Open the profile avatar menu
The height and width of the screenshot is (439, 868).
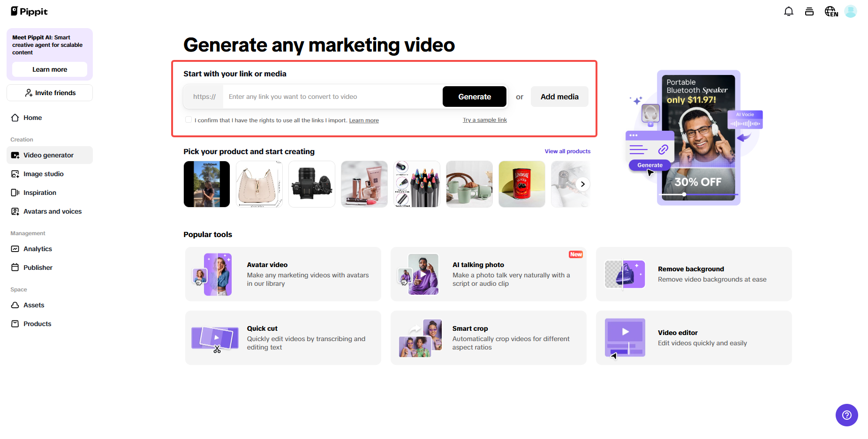pyautogui.click(x=851, y=11)
